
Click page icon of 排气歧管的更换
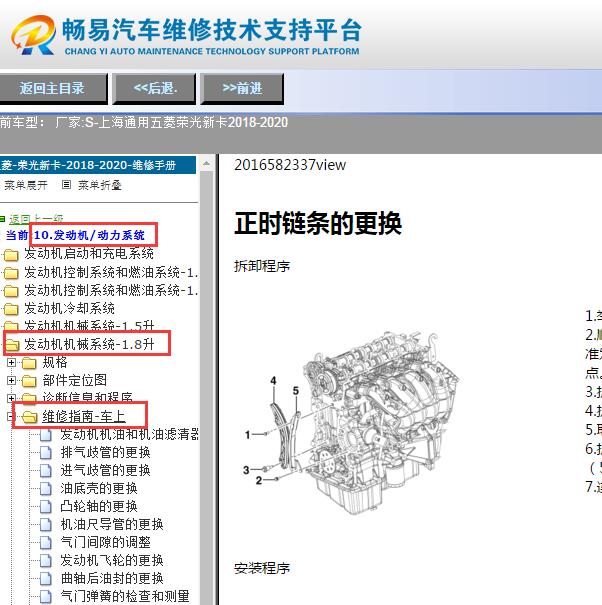46,453
